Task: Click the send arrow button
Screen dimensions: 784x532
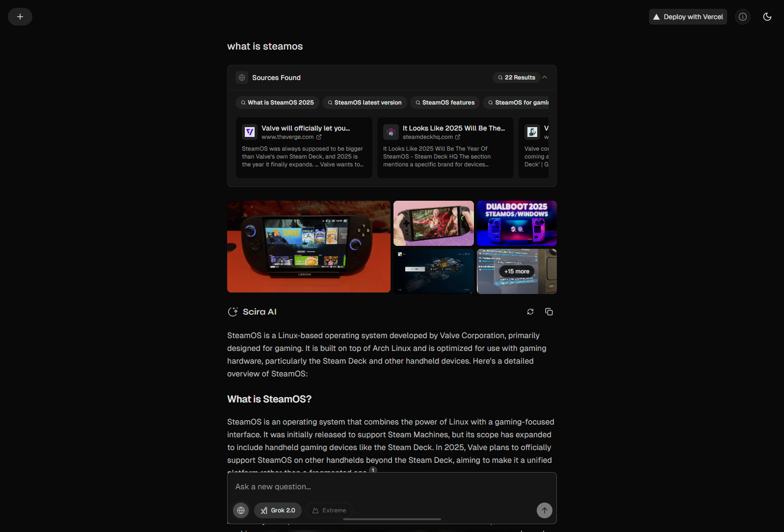Action: pyautogui.click(x=545, y=510)
